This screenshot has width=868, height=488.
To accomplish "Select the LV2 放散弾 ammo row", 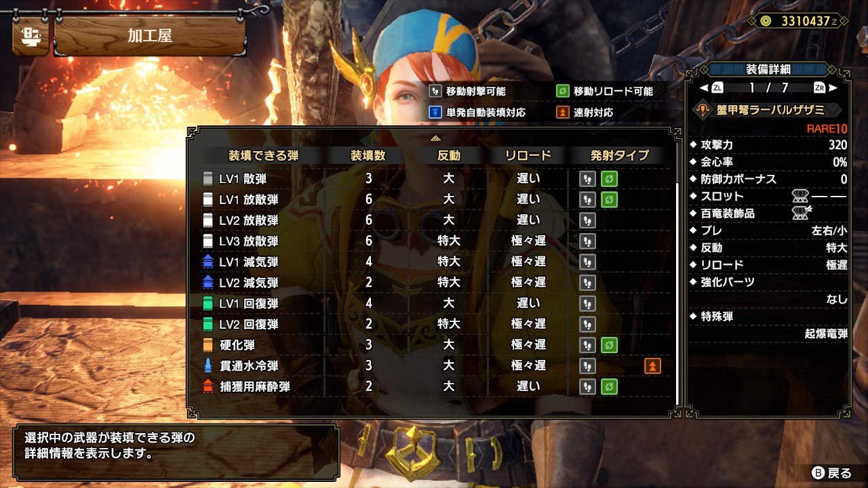I will click(x=434, y=220).
